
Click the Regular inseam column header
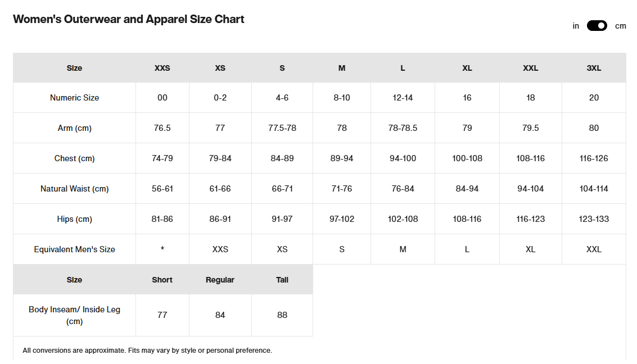[x=220, y=280]
